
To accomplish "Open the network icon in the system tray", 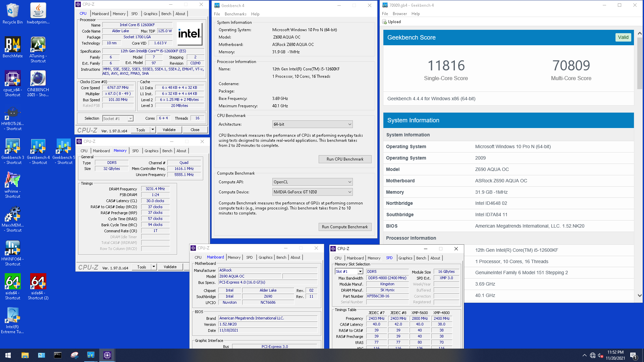I will [x=593, y=355].
